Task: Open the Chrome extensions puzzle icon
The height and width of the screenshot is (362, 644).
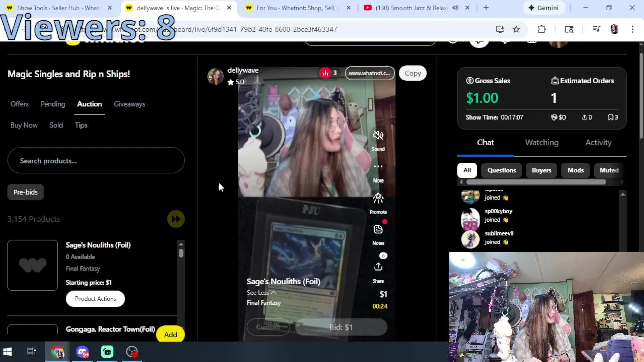Action: pyautogui.click(x=542, y=29)
